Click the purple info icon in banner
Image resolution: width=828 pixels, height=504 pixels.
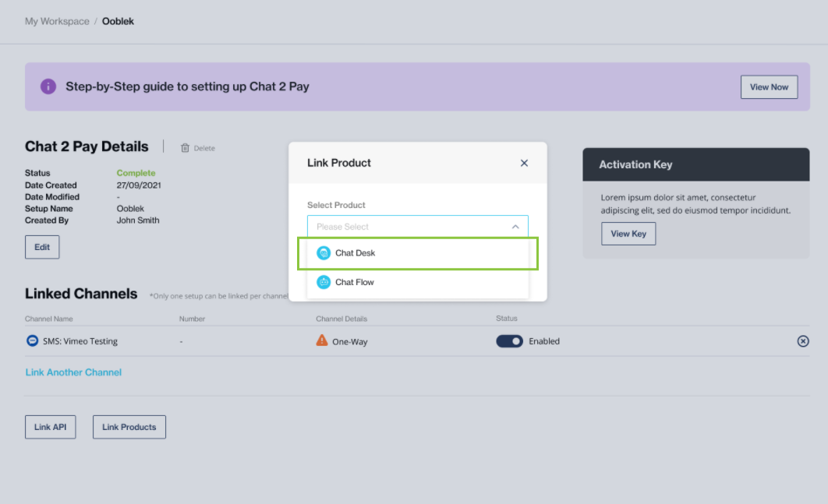(48, 86)
